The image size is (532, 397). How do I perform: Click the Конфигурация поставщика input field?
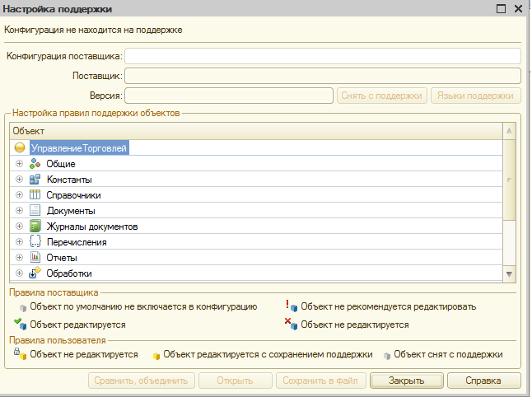pos(323,56)
